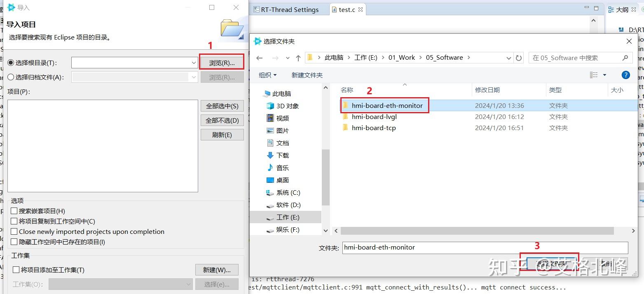The image size is (644, 294).
Task: Click the 浏览(R)... button for root directory
Action: tap(222, 63)
